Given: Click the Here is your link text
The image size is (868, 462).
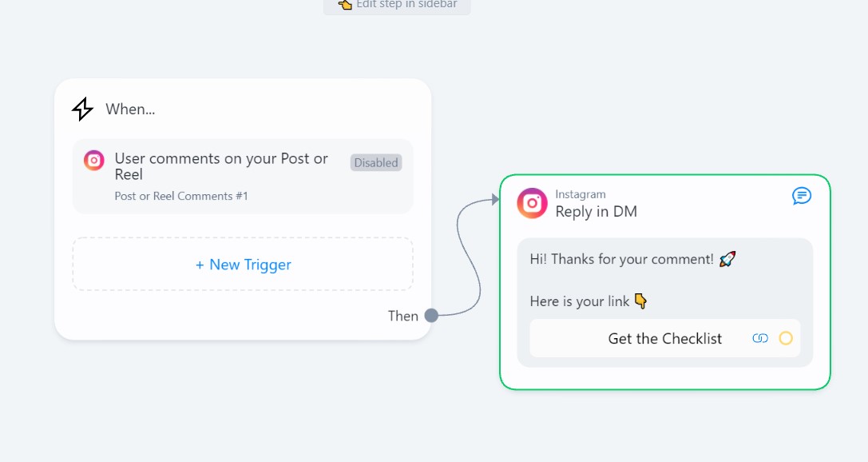Looking at the screenshot, I should pos(580,301).
